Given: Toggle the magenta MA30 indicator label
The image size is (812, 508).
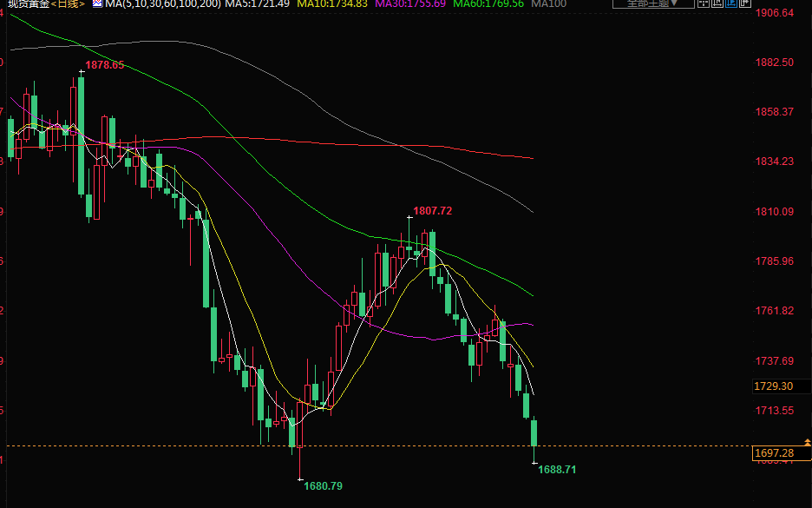Looking at the screenshot, I should point(410,4).
